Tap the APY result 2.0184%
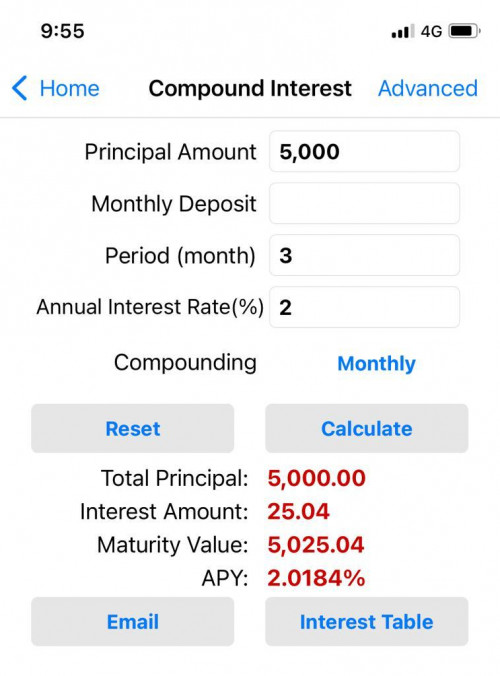Screen dimensions: 500x676 click(316, 578)
